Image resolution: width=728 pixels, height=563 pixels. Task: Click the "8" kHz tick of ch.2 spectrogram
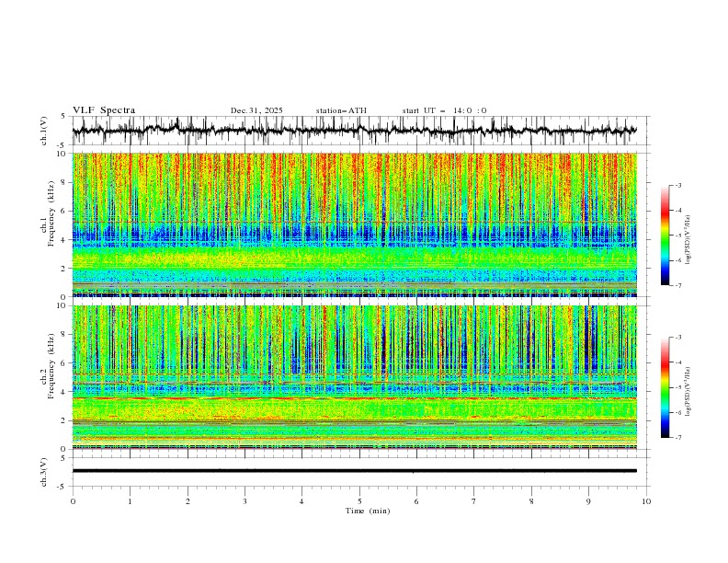[x=64, y=335]
